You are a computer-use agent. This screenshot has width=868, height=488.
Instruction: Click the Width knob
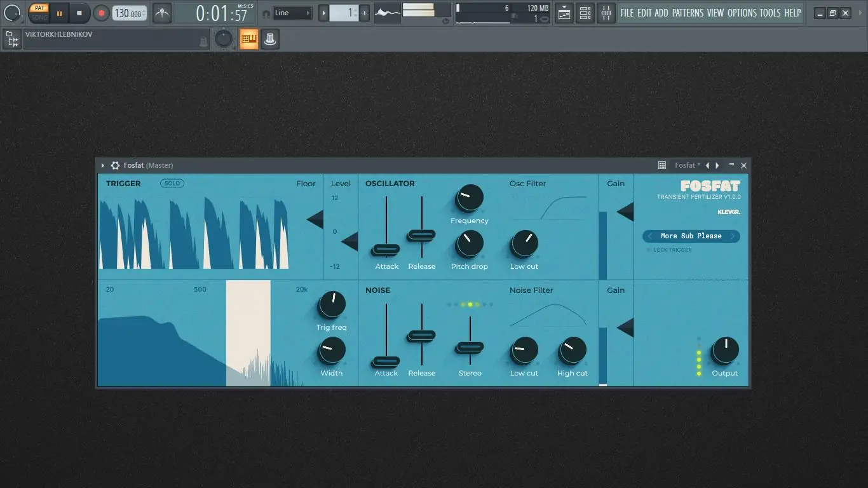332,350
